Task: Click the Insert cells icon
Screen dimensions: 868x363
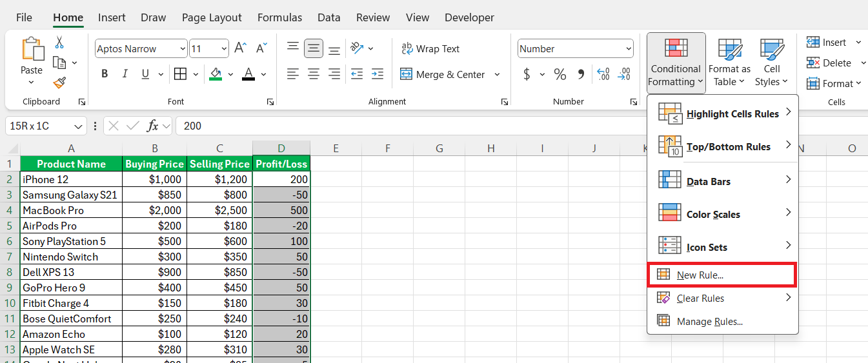Action: 813,43
